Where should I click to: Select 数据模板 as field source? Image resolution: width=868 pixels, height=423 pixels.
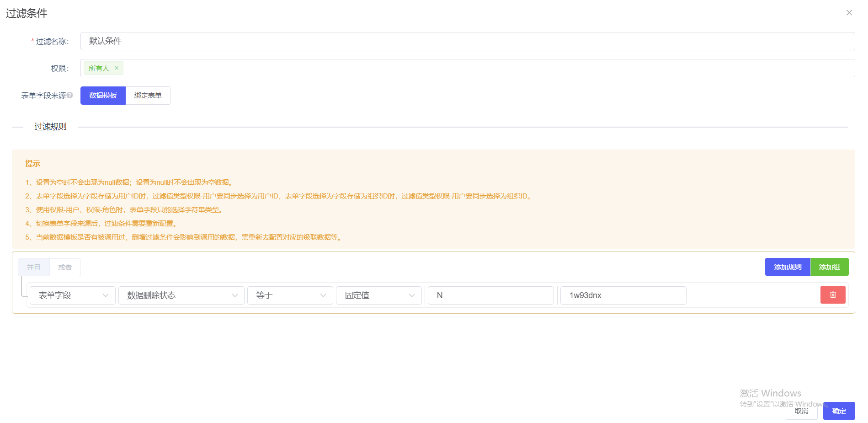(103, 96)
